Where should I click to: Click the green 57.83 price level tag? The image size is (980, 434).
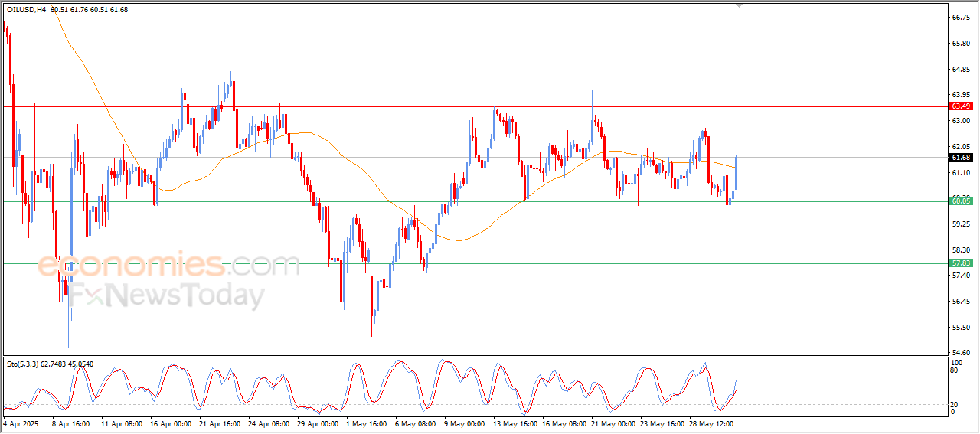(961, 263)
